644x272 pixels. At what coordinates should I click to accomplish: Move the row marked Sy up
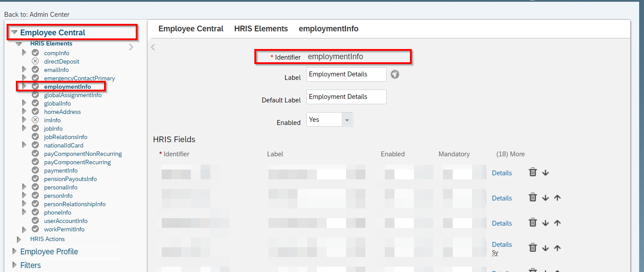(557, 248)
